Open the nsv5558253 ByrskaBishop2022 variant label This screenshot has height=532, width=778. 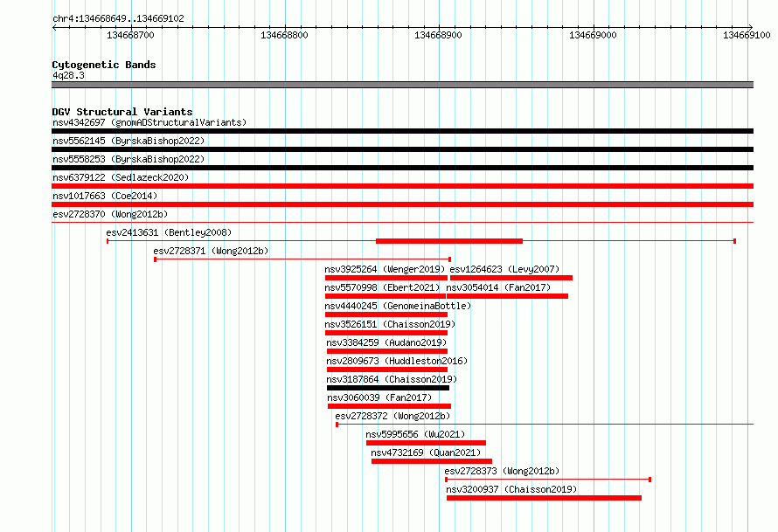click(129, 159)
